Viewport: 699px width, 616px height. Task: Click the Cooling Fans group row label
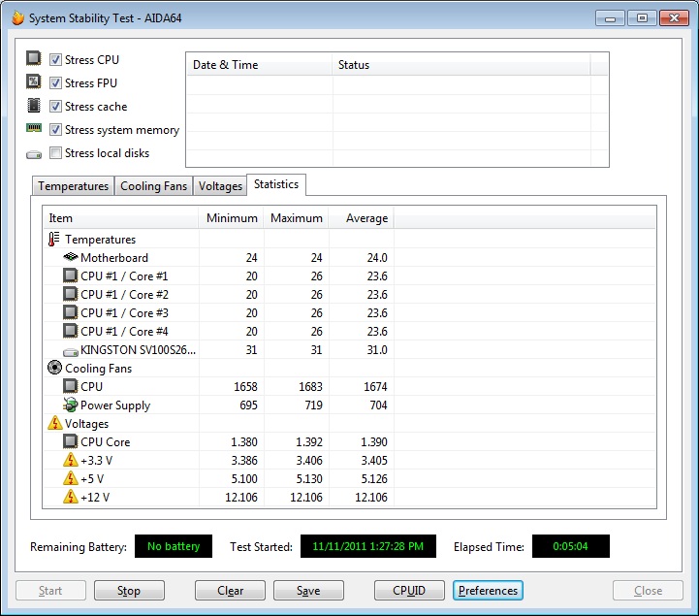(99, 369)
